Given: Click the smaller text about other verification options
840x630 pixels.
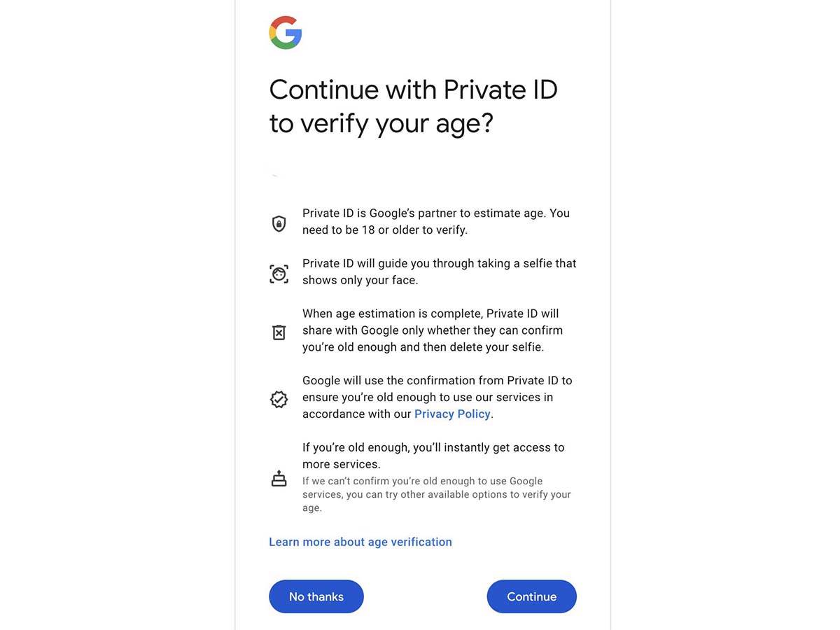Looking at the screenshot, I should 435,493.
